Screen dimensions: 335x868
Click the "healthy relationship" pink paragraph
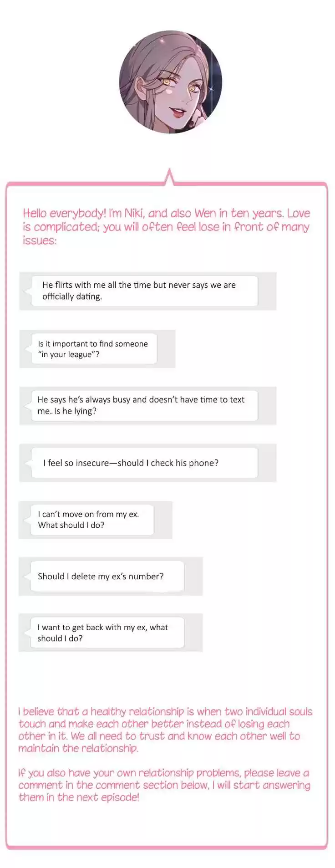point(165,730)
